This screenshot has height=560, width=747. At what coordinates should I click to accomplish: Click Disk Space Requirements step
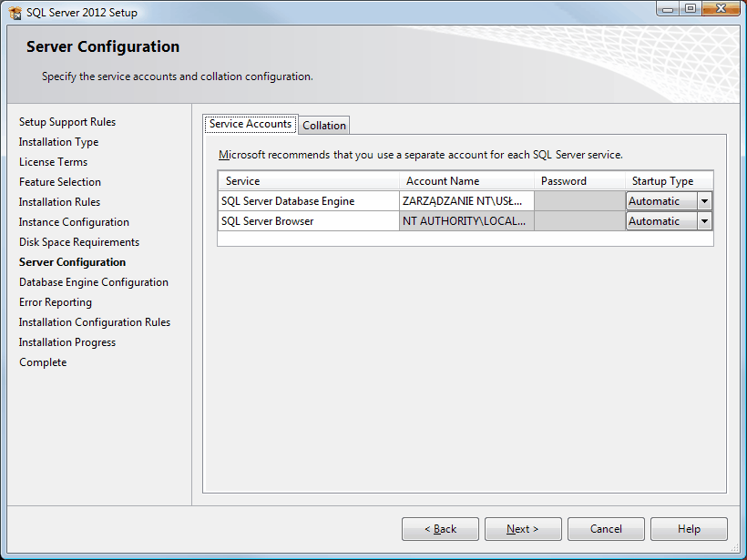click(79, 242)
